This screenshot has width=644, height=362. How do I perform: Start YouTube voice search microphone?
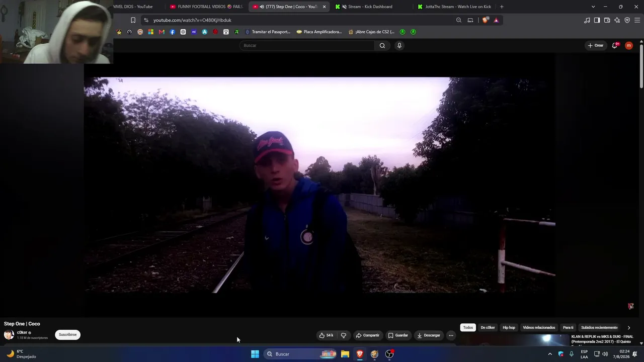click(399, 45)
